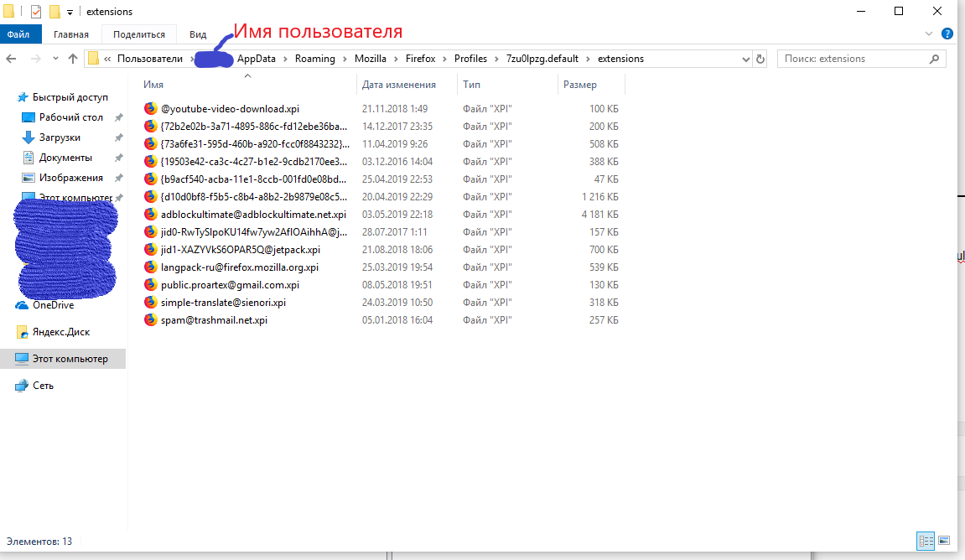Click the Back navigation arrow

(11, 59)
